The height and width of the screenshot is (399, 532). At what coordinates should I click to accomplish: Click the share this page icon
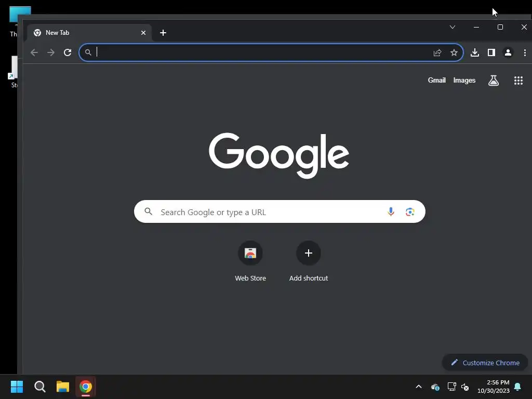pyautogui.click(x=437, y=52)
